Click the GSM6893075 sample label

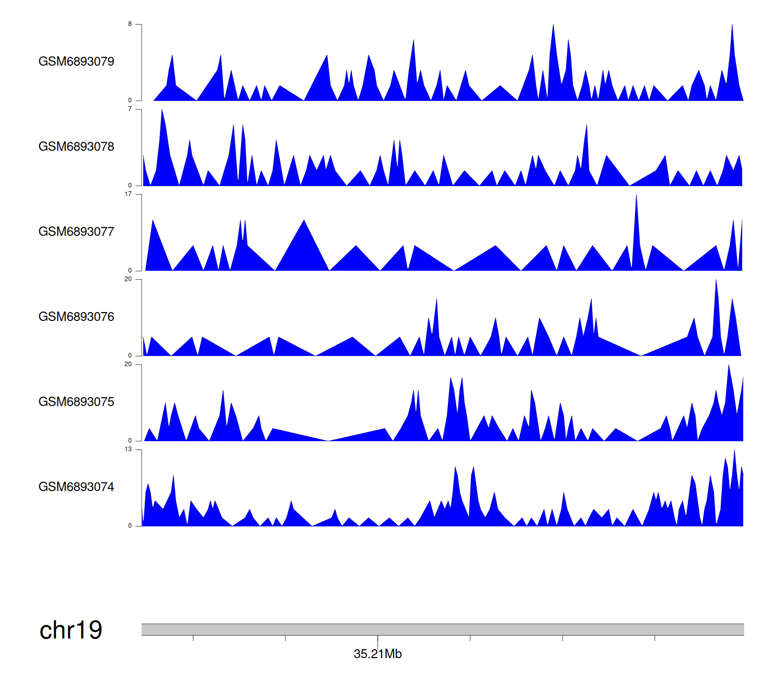pos(76,402)
